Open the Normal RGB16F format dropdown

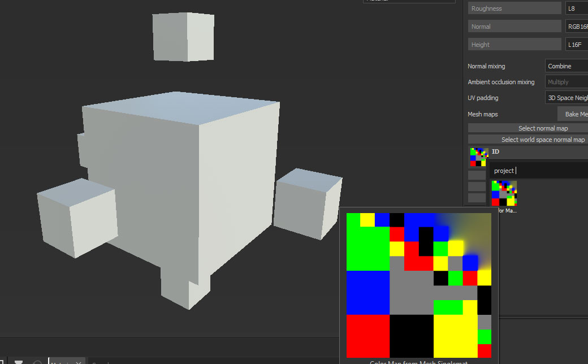(x=576, y=26)
